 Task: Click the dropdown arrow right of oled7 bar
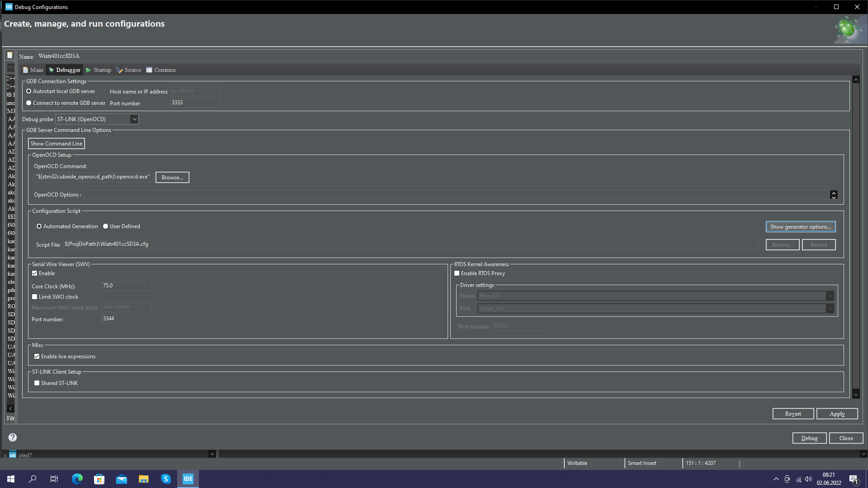pyautogui.click(x=212, y=454)
